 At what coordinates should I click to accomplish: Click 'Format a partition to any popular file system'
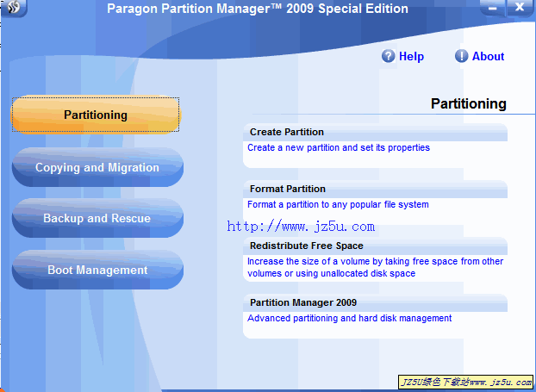point(338,204)
